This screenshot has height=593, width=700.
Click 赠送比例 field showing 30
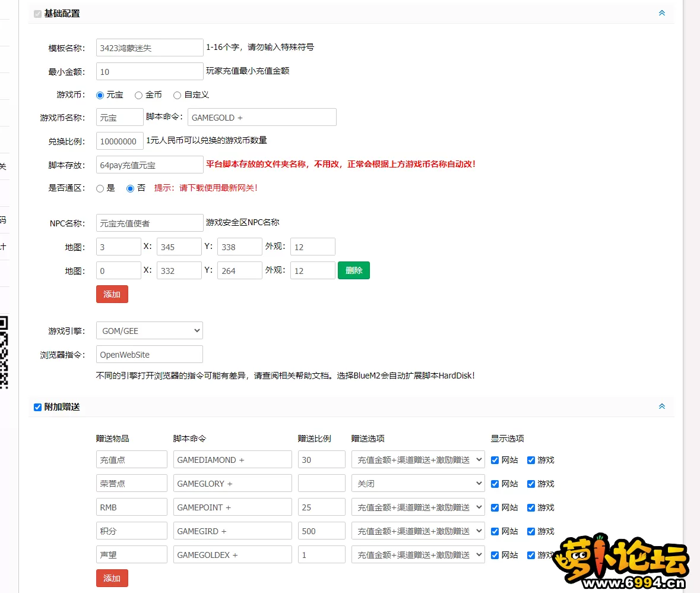click(321, 459)
